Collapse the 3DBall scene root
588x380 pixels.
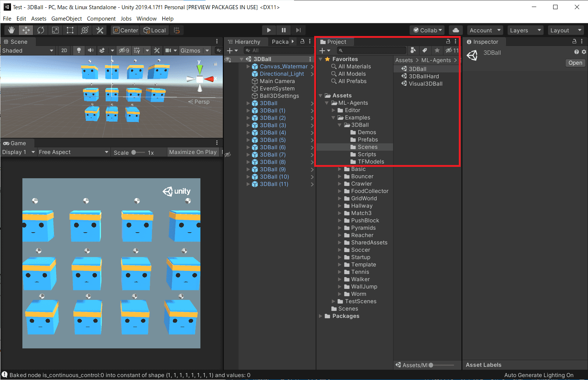tap(242, 59)
